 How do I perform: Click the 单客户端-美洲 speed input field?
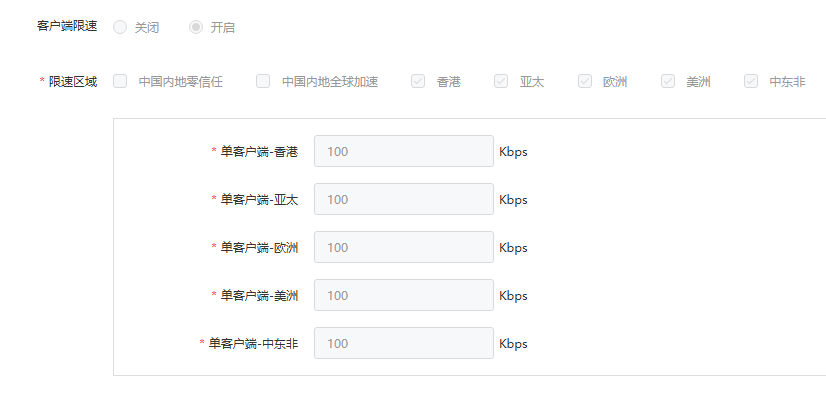tap(404, 295)
